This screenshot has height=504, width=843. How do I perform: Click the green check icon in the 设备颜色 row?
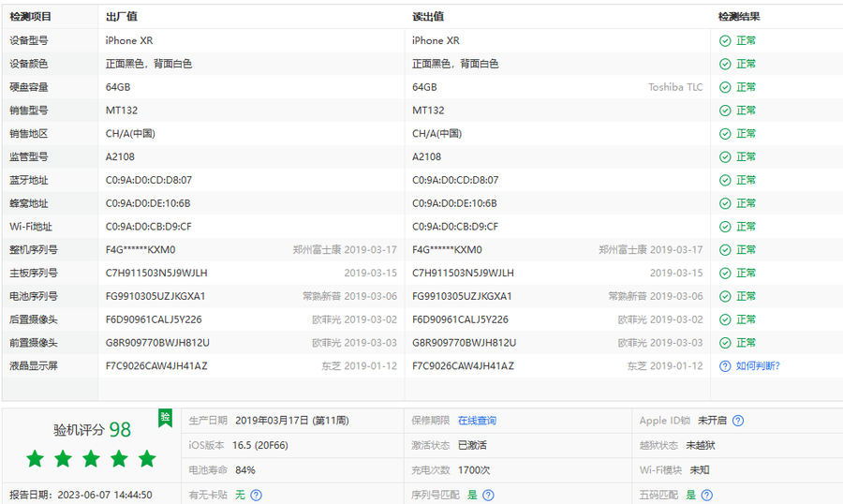coord(725,64)
